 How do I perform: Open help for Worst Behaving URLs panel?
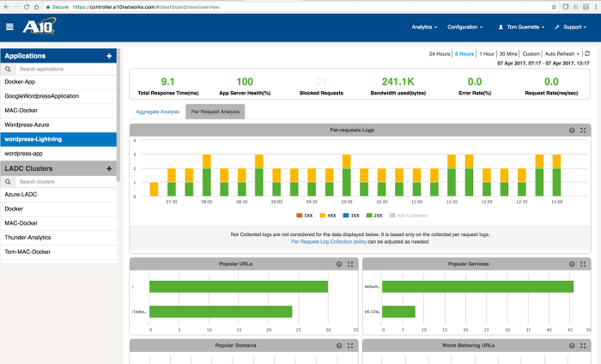pyautogui.click(x=572, y=346)
